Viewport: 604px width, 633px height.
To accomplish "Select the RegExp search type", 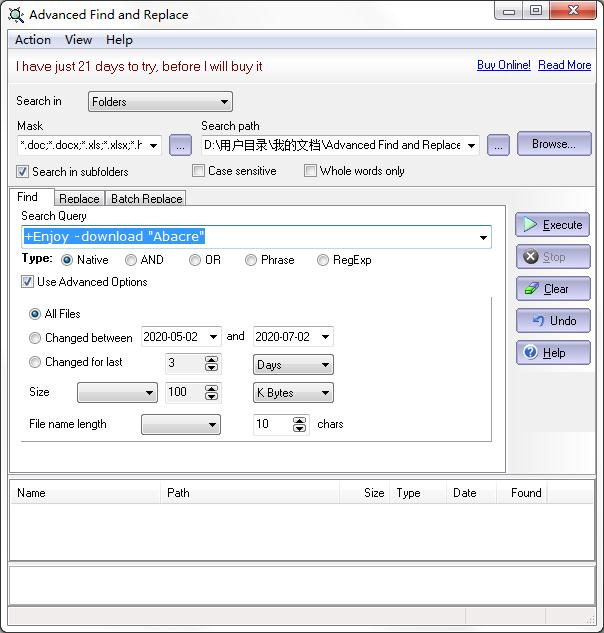I will coord(323,260).
